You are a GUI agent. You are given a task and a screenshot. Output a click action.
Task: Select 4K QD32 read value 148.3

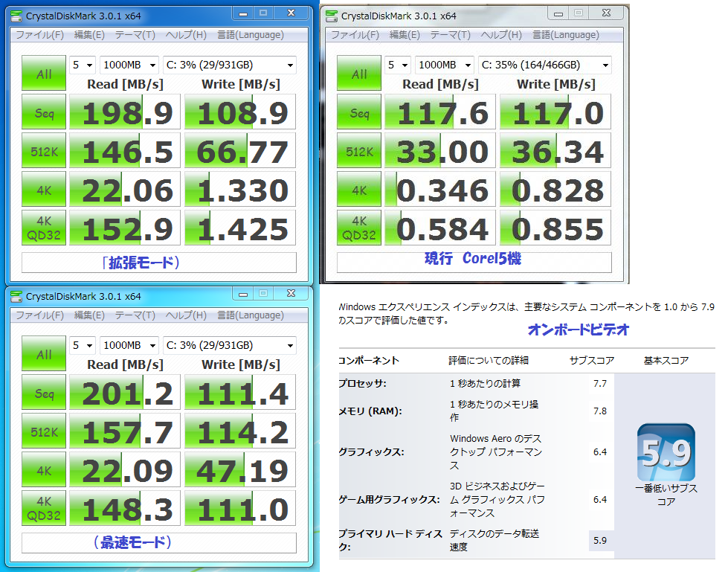pyautogui.click(x=124, y=508)
